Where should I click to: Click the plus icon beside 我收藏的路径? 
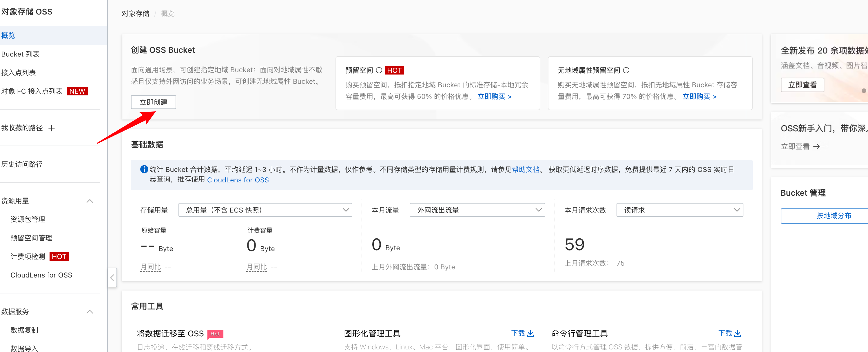tap(52, 128)
